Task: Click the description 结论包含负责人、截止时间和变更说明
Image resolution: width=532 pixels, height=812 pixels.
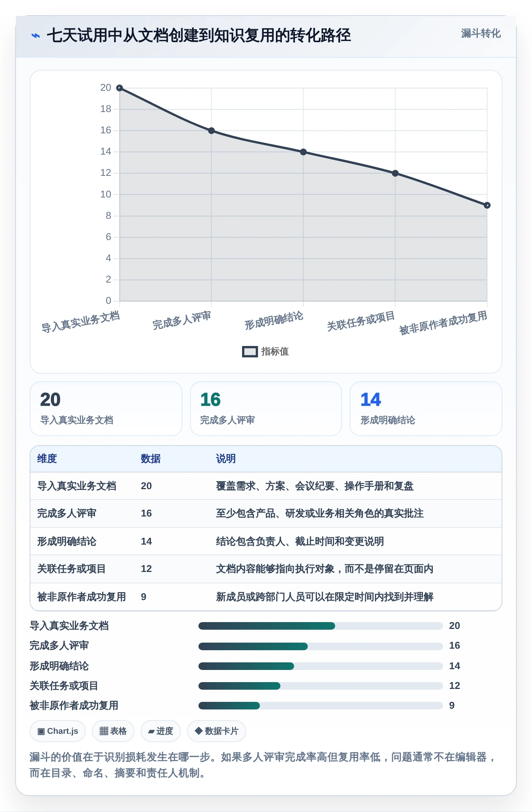Action: tap(300, 541)
